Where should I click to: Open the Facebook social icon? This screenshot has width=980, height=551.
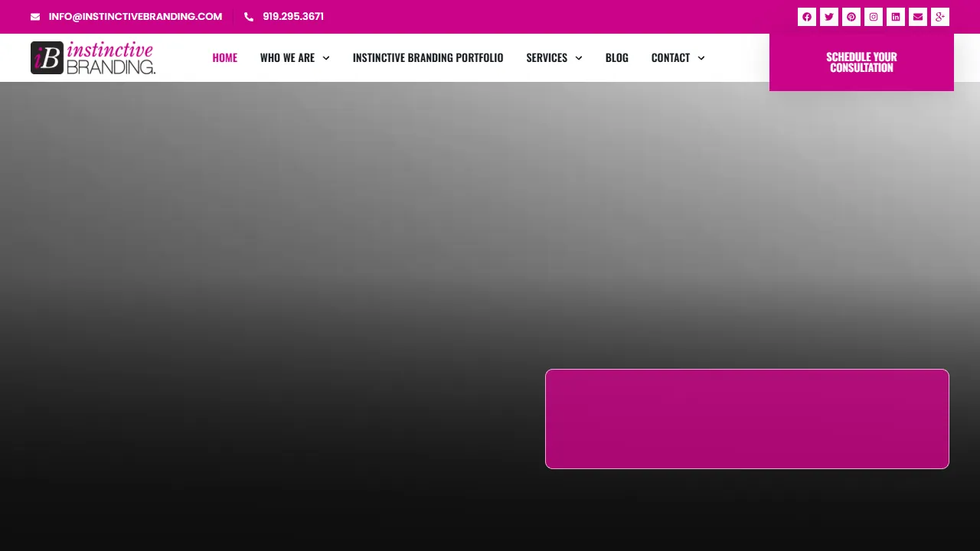(806, 16)
